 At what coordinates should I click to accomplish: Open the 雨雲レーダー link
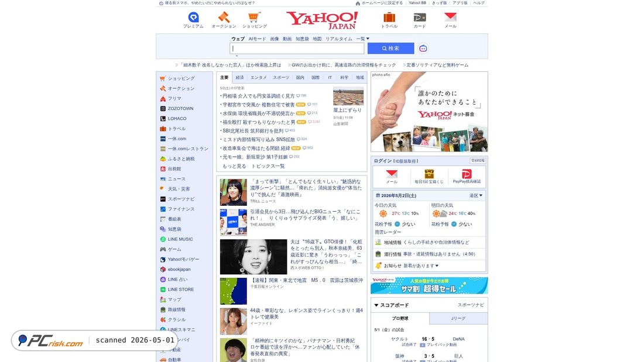(x=388, y=232)
